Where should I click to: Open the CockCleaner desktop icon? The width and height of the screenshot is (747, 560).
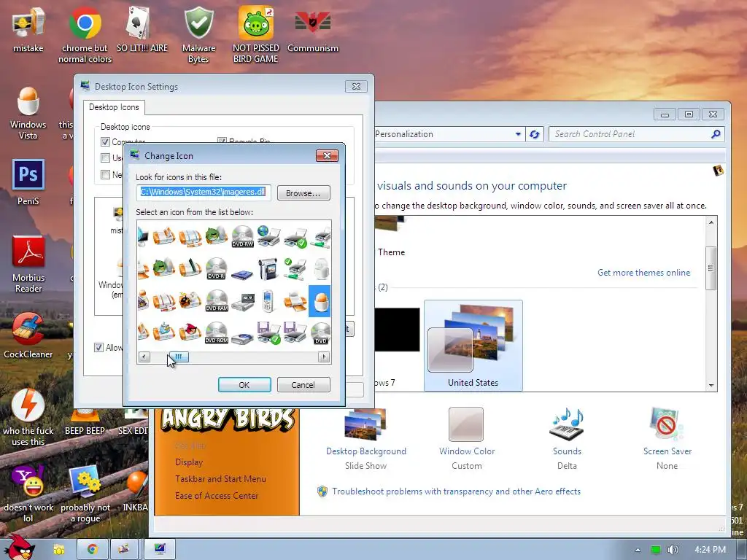pos(28,335)
